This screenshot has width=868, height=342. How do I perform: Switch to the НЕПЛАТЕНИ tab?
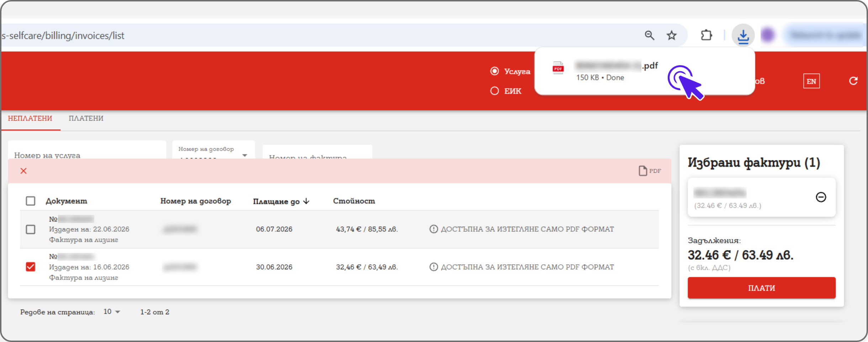pyautogui.click(x=30, y=118)
